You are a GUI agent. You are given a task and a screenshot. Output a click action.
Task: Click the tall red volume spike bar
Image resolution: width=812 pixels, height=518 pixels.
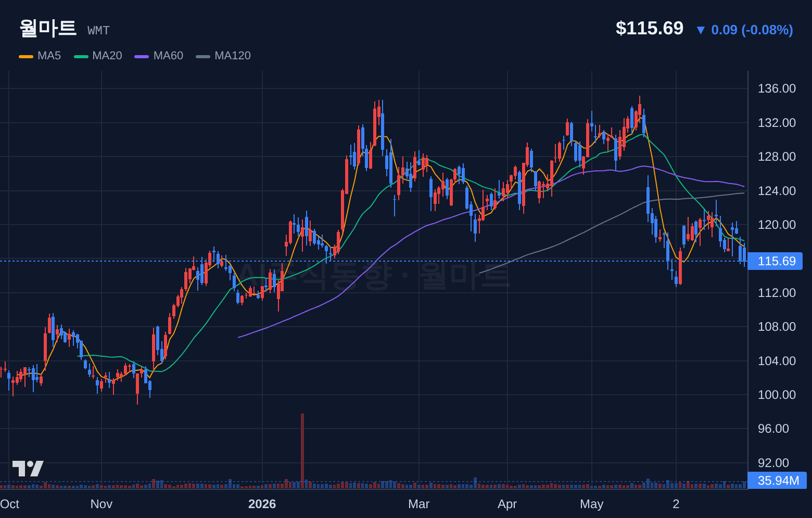click(x=302, y=451)
